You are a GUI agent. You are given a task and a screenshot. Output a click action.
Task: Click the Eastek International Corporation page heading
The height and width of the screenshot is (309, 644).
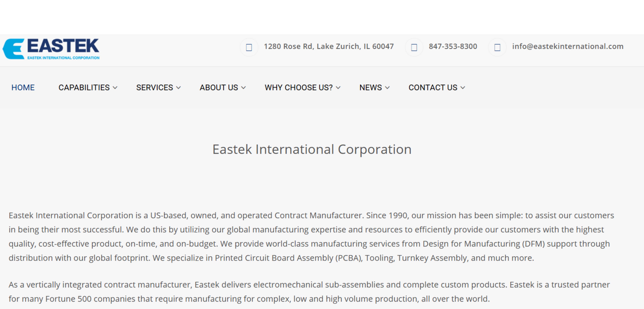point(312,149)
